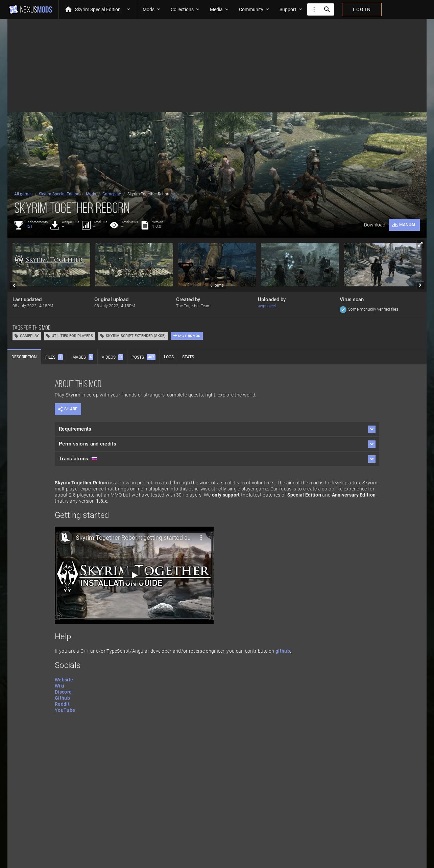434x868 pixels.
Task: Open the All games breadcrumb link
Action: (x=23, y=194)
